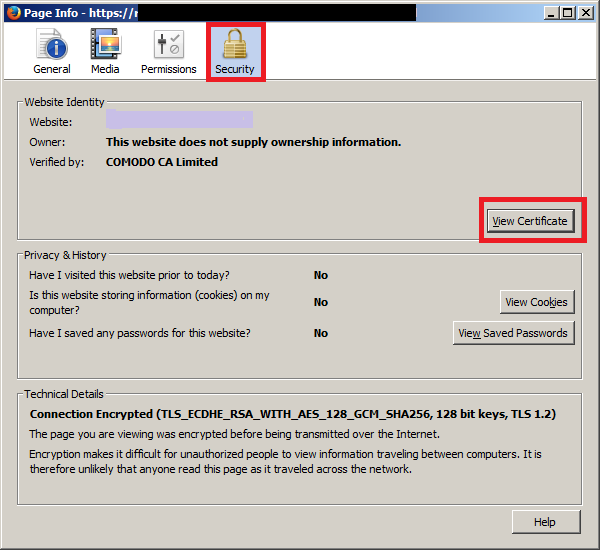
Task: Show saved passwords via View Saved Passwords
Action: 513,333
